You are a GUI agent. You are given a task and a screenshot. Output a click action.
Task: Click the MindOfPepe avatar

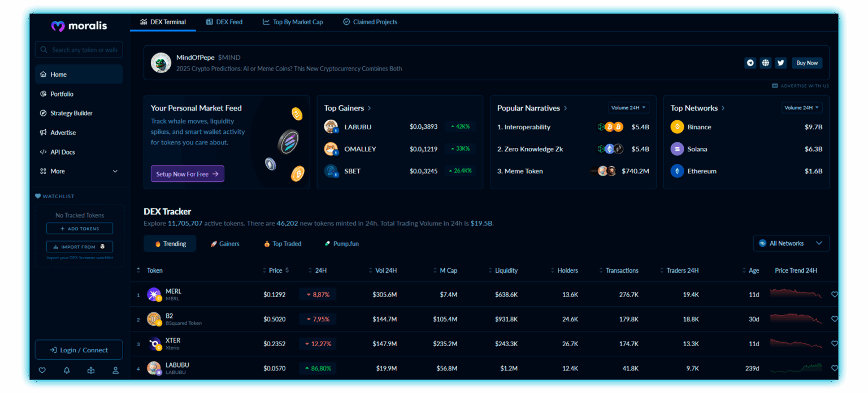pyautogui.click(x=161, y=63)
